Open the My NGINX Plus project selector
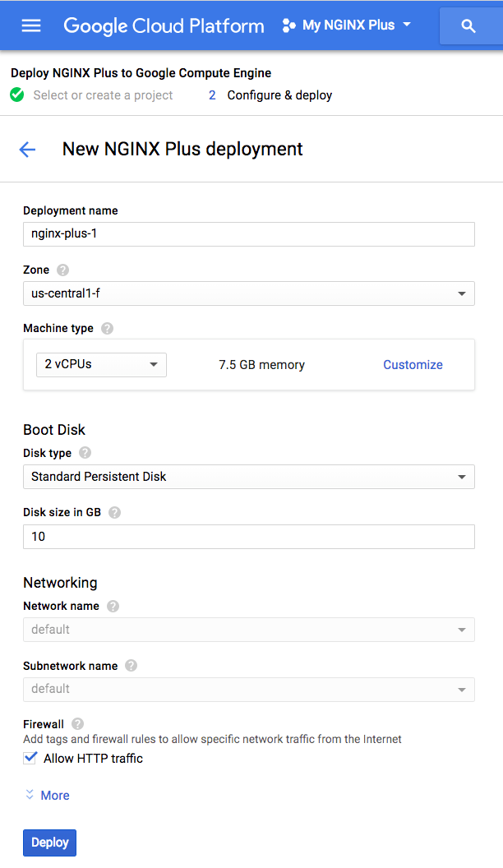The image size is (503, 868). tap(346, 25)
